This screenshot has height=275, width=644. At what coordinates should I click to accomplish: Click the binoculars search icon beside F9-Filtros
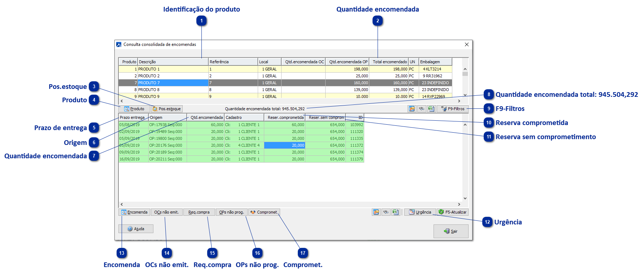(421, 109)
